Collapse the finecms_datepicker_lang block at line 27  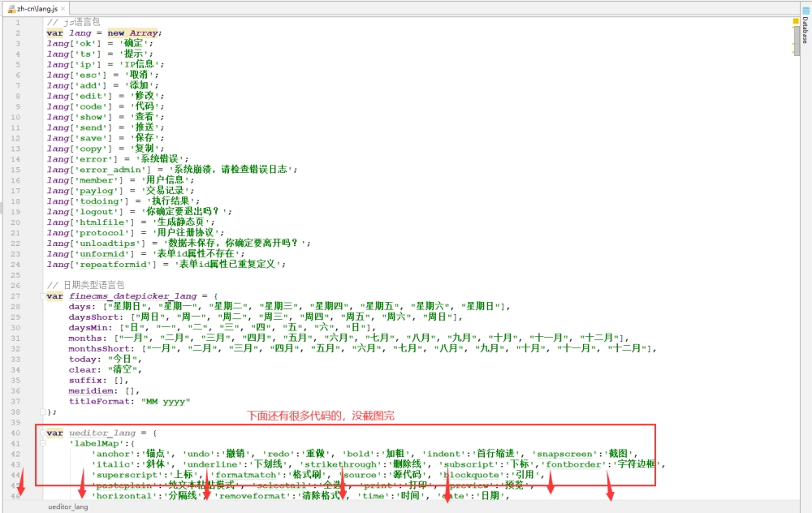pyautogui.click(x=42, y=296)
